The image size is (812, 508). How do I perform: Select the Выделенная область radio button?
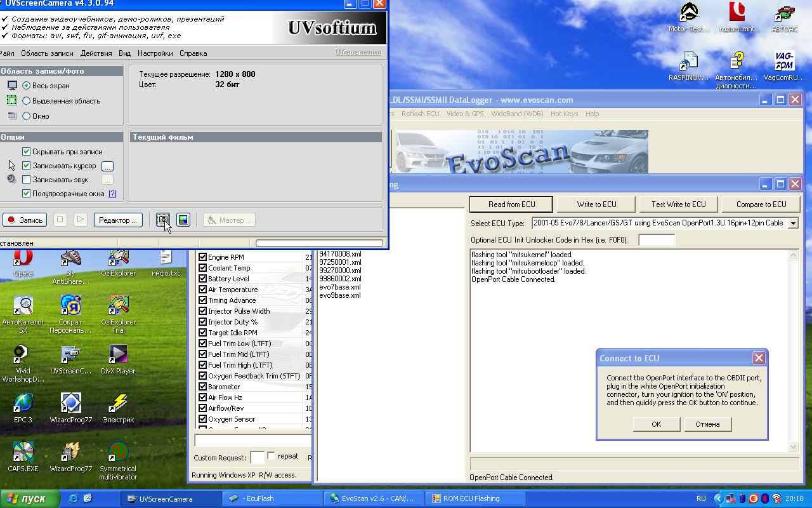pos(26,100)
